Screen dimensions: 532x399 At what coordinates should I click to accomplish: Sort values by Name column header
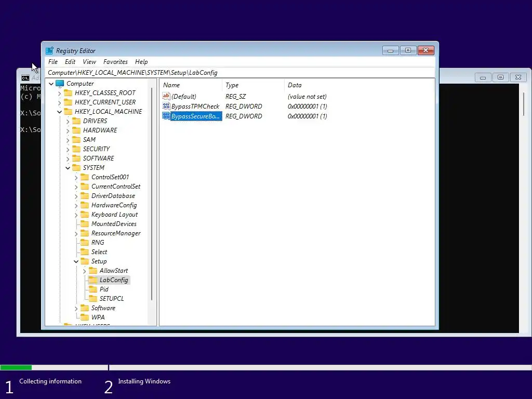191,85
